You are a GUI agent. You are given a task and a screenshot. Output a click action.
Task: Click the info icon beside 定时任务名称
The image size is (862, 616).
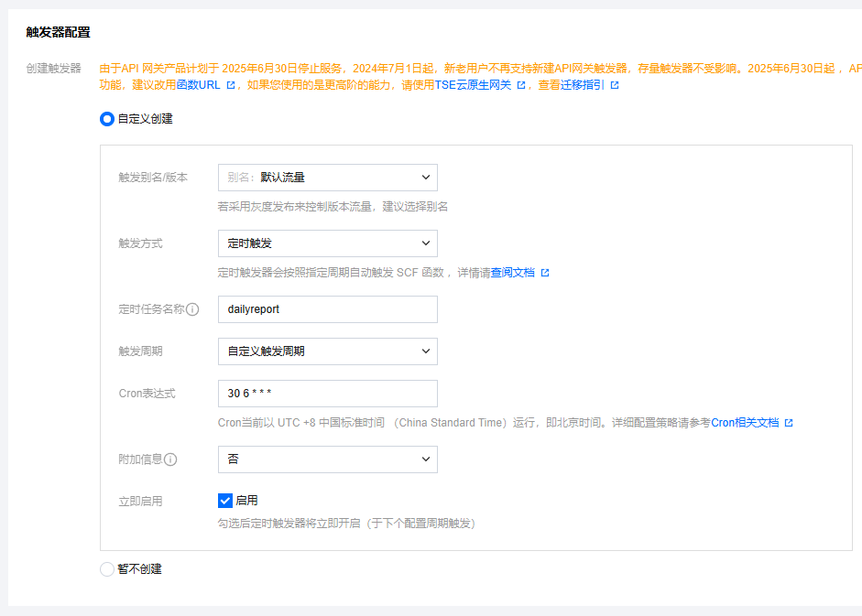point(193,308)
